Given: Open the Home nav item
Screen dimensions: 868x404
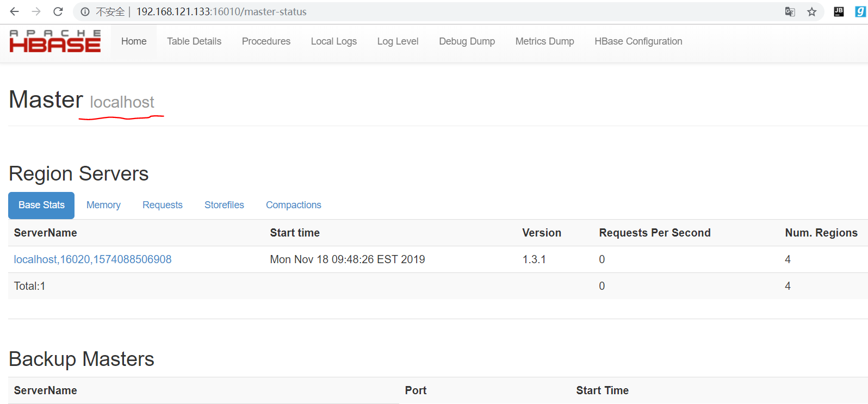Looking at the screenshot, I should click(x=134, y=41).
